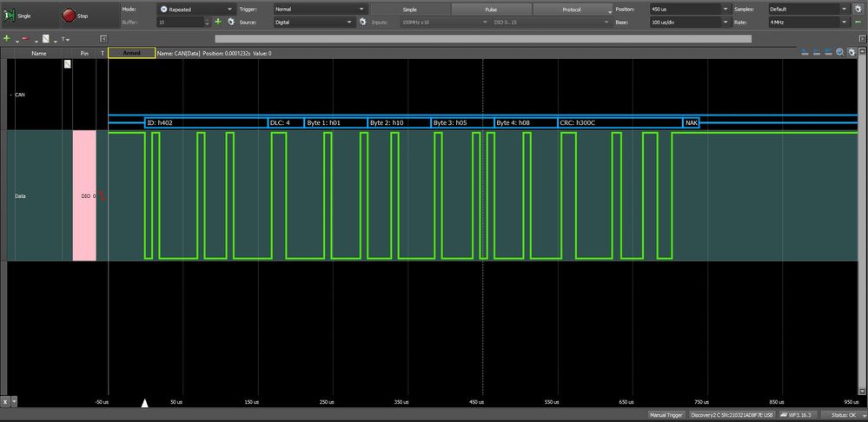Open the Status OK dropdown in status bar
Image resolution: width=868 pixels, height=422 pixels.
845,415
